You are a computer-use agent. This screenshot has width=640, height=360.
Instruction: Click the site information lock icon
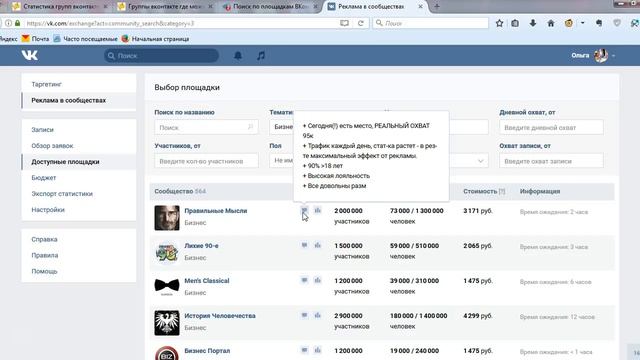18,23
